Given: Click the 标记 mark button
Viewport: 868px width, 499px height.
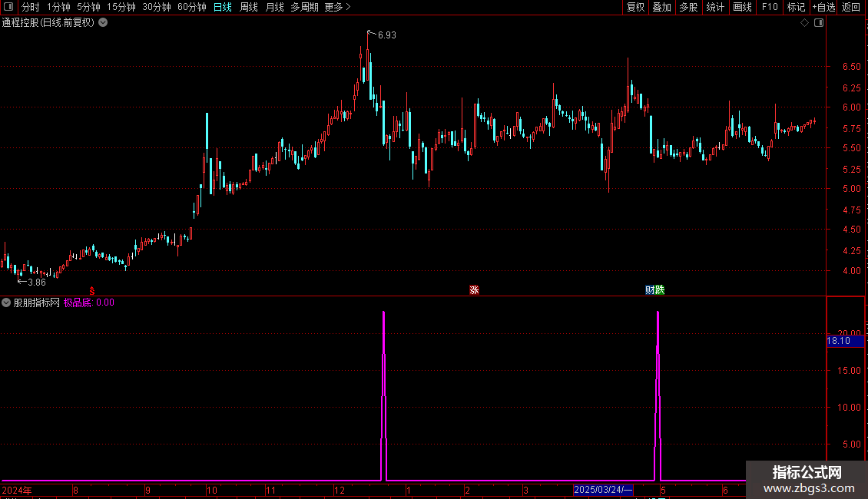Looking at the screenshot, I should click(796, 7).
